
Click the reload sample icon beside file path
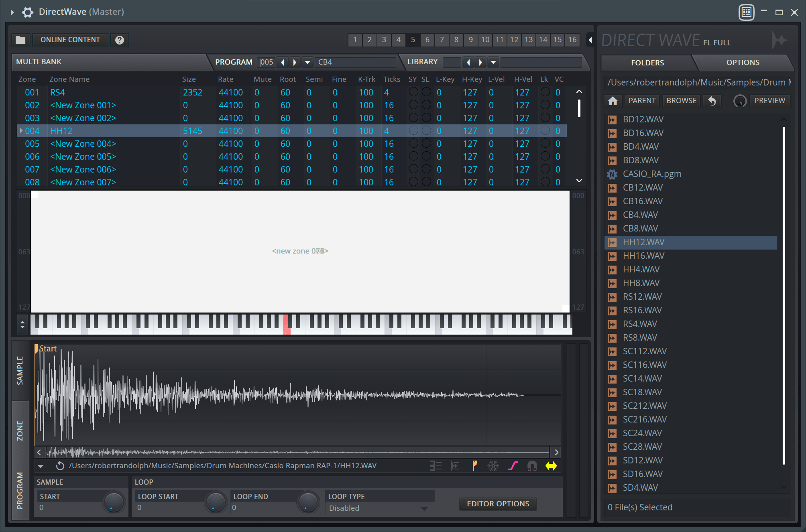[60, 466]
